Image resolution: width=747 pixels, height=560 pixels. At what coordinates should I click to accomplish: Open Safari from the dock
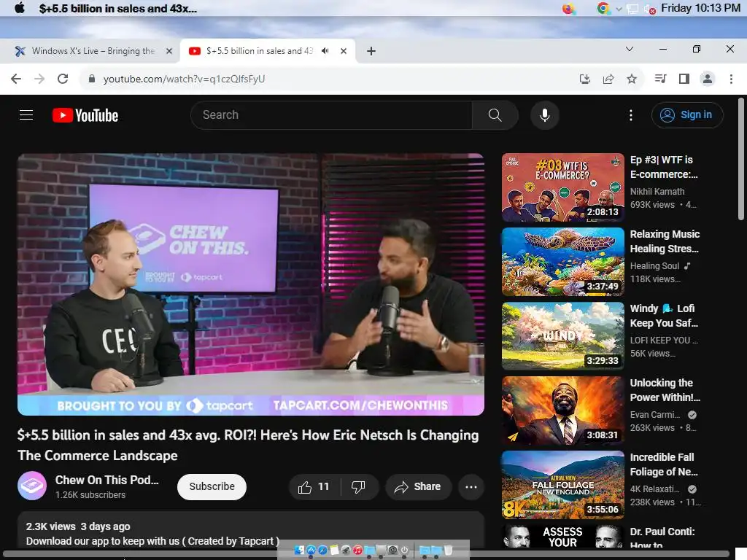point(322,550)
